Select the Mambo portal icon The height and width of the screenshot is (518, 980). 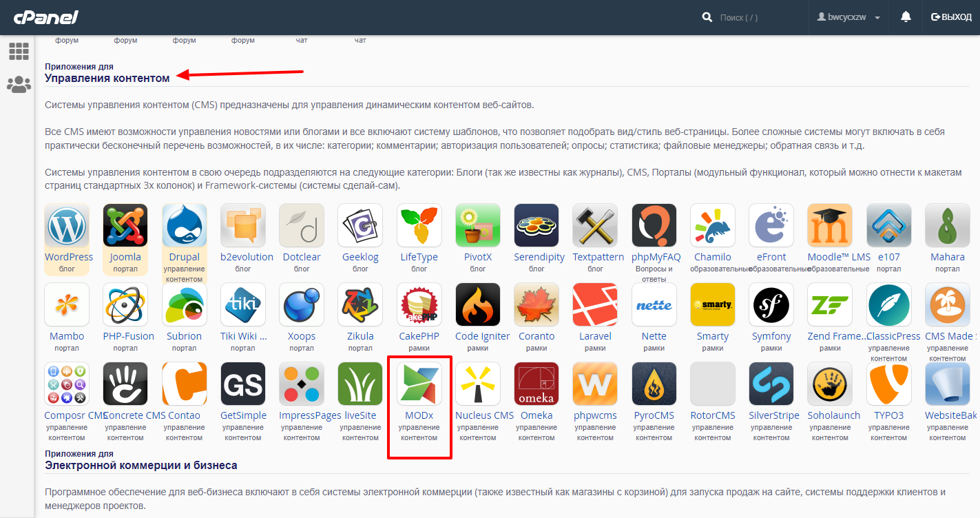click(x=67, y=305)
